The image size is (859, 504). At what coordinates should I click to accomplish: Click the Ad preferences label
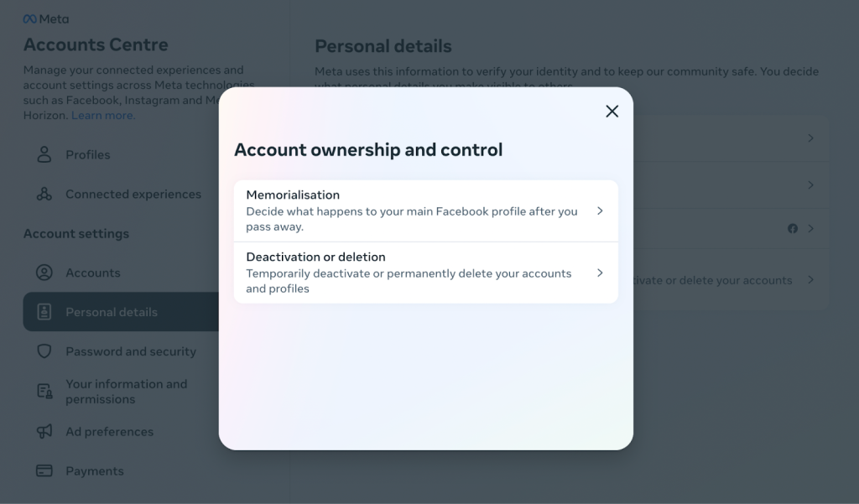pyautogui.click(x=110, y=432)
